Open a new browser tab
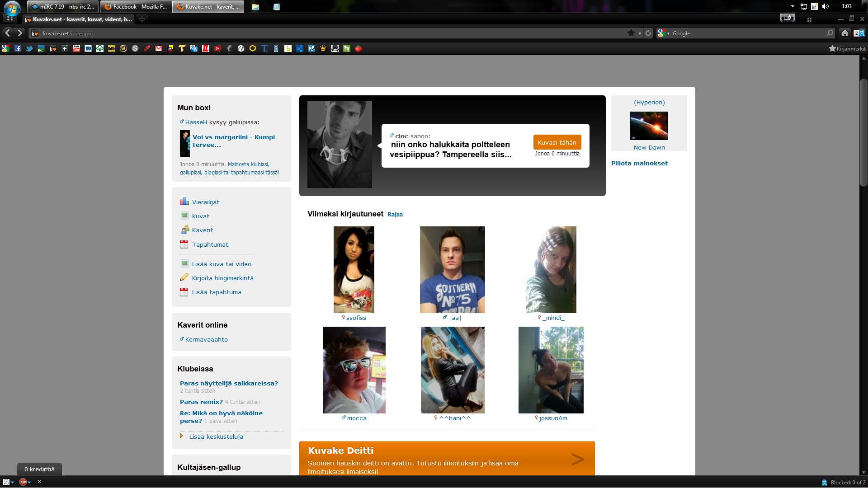The width and height of the screenshot is (868, 488). coord(142,19)
